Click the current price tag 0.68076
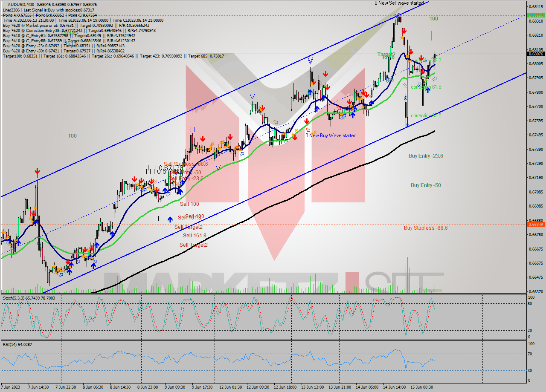The image size is (546, 392). [535, 54]
